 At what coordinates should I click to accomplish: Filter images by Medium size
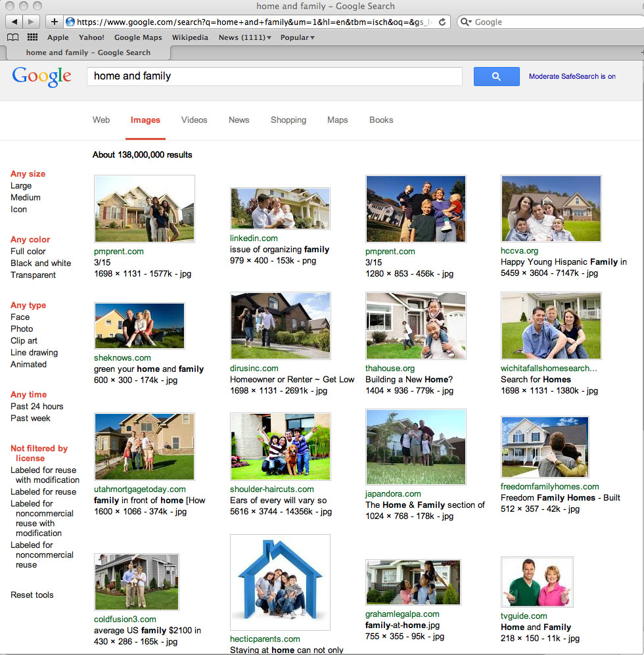coord(26,197)
